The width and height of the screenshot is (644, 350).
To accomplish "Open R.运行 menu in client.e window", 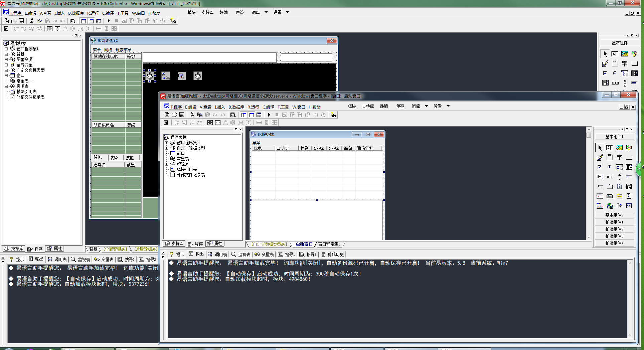I will tap(93, 13).
